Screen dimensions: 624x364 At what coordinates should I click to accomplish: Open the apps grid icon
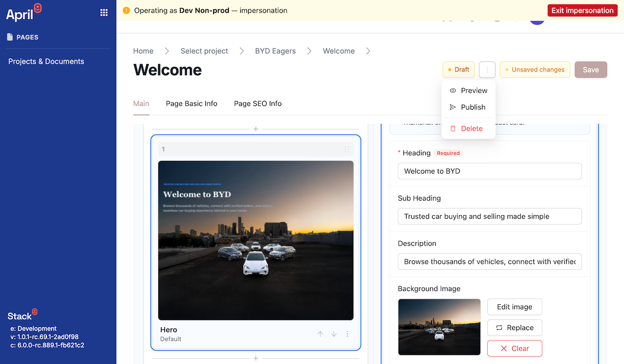coord(104,12)
